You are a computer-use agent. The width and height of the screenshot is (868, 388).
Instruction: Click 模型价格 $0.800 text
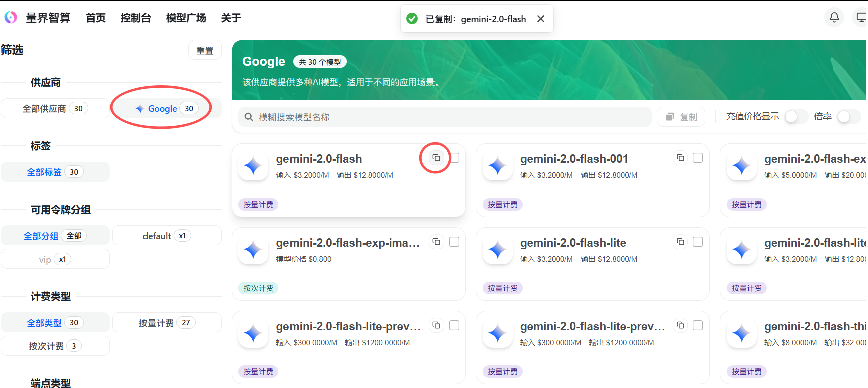(304, 259)
